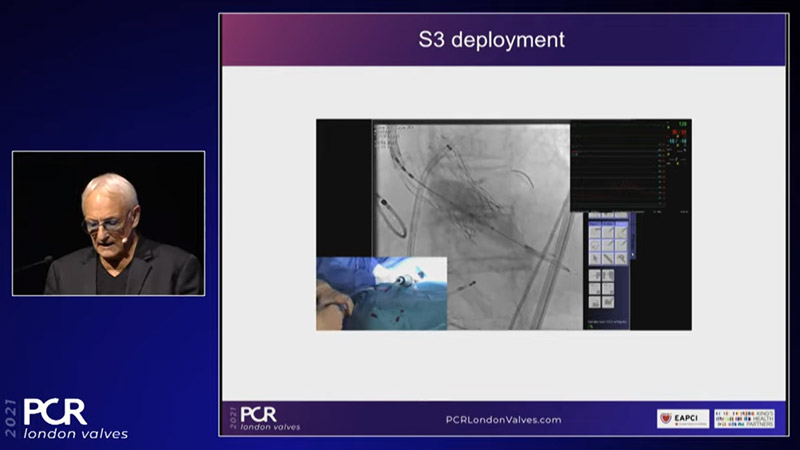Click the hemodynamic ECG monitor panel
Screen dimensions: 800x450
point(618,165)
